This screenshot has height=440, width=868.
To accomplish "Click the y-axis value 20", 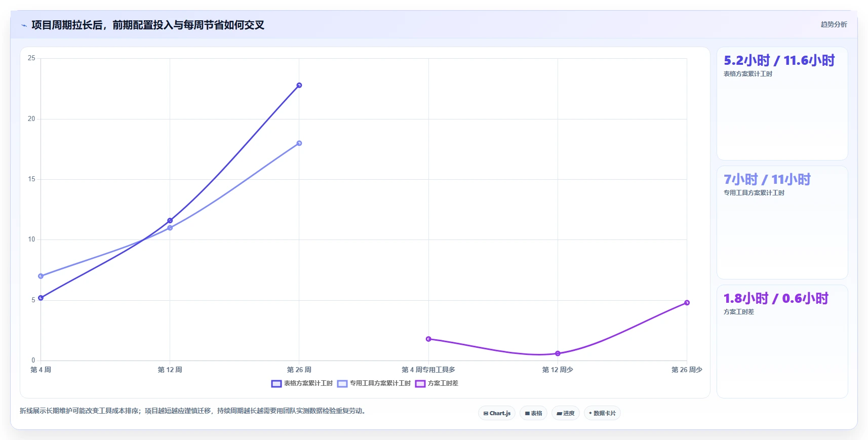I will [x=31, y=119].
